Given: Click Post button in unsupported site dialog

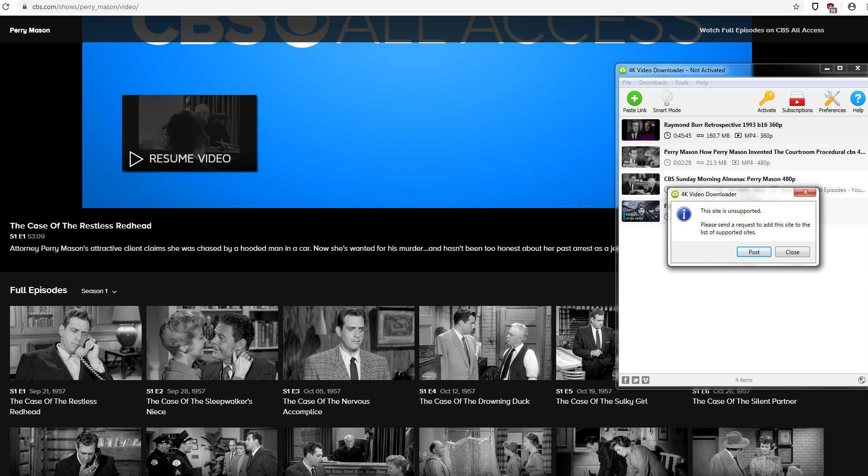Looking at the screenshot, I should click(754, 252).
